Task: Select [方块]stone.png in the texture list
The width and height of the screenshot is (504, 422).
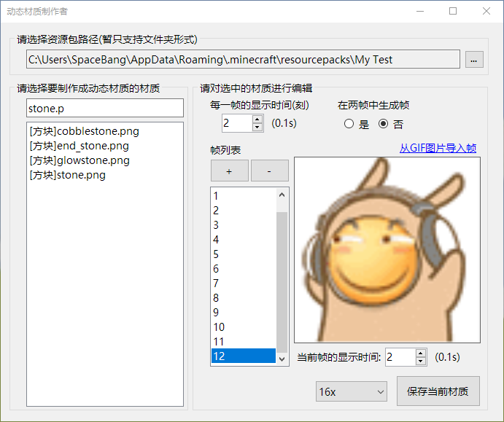Action: pyautogui.click(x=105, y=175)
